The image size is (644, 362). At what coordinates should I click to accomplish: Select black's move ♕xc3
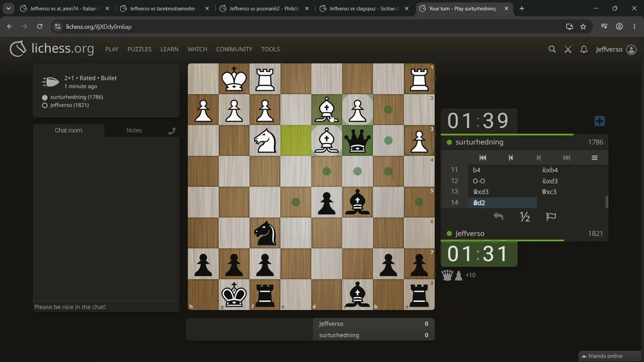click(572, 192)
